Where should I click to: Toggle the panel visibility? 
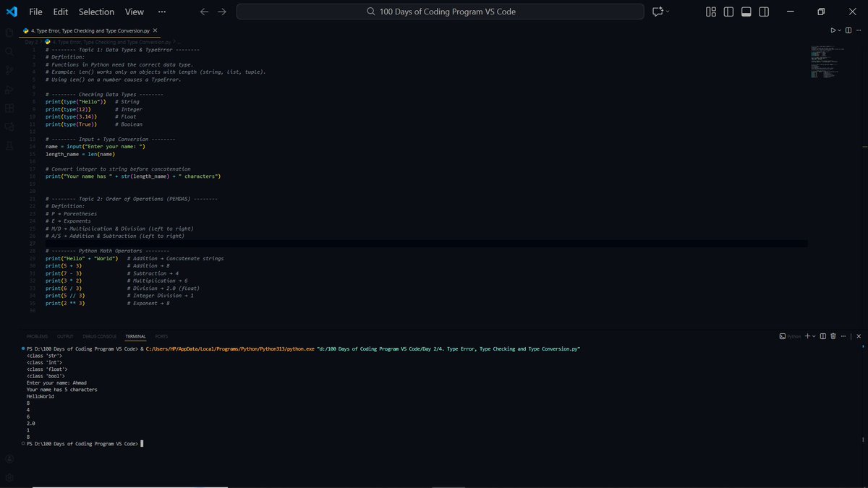[x=745, y=12]
